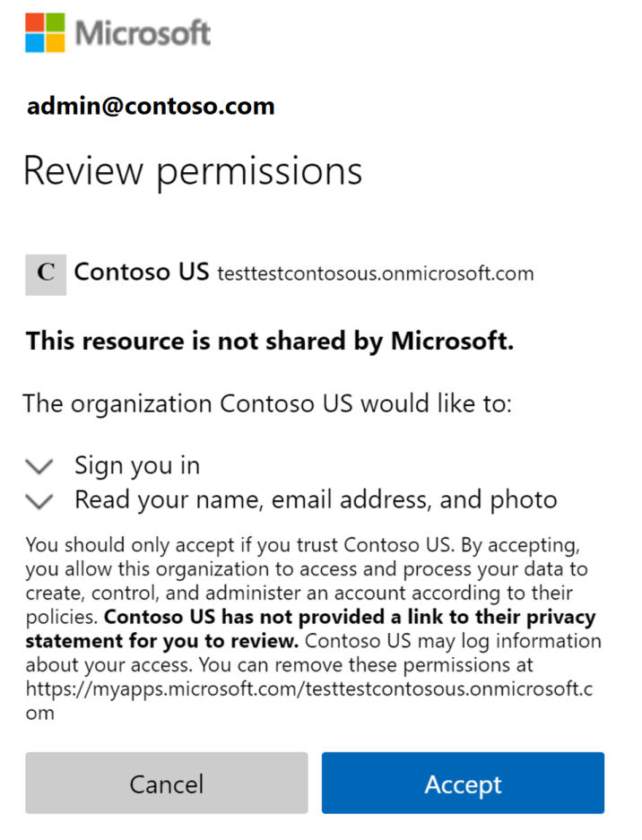Click "Read your name, email address, and photo"
Viewport: 642px width, 840px height.
316,499
